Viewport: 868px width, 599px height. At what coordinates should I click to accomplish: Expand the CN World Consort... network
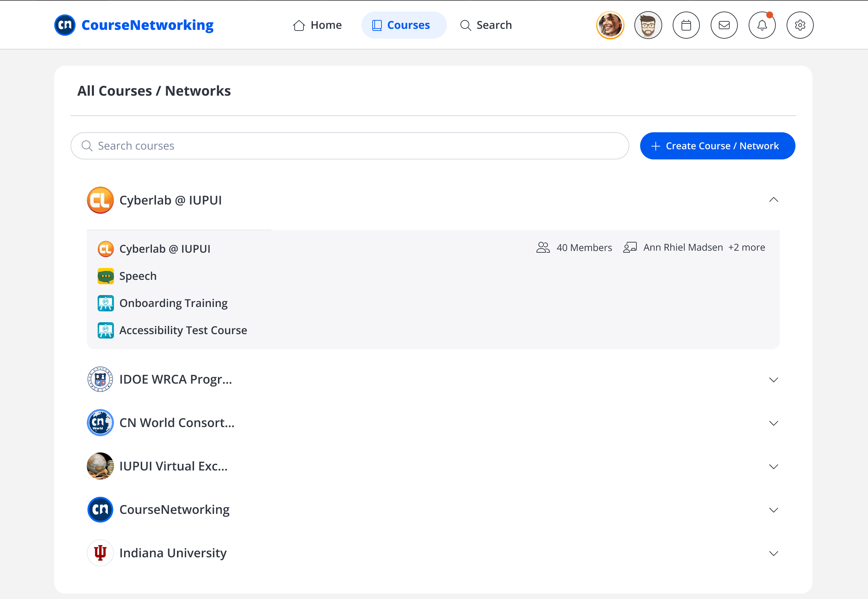773,423
